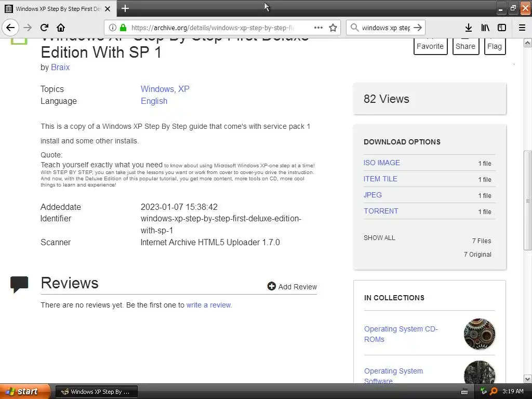Click the vertical scrollbar thumb

527,200
